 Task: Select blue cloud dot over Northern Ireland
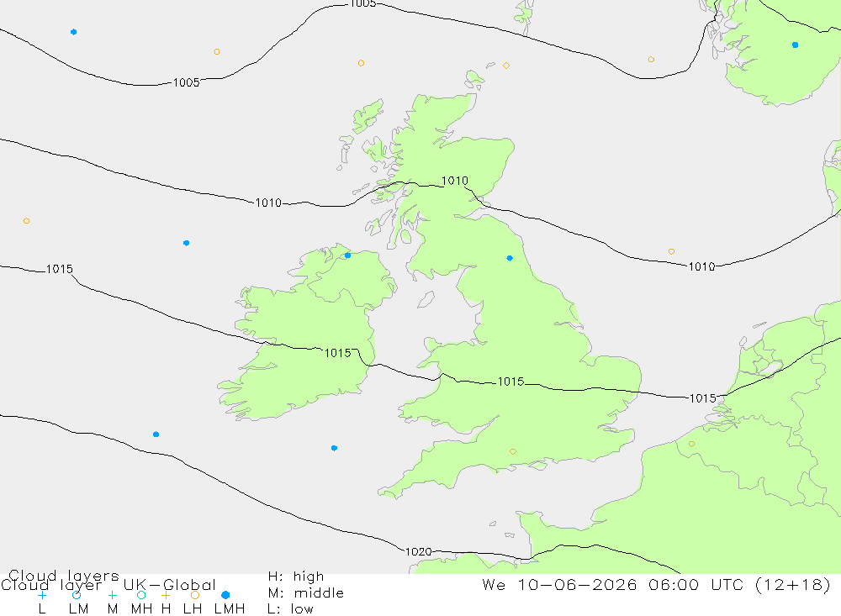[347, 255]
